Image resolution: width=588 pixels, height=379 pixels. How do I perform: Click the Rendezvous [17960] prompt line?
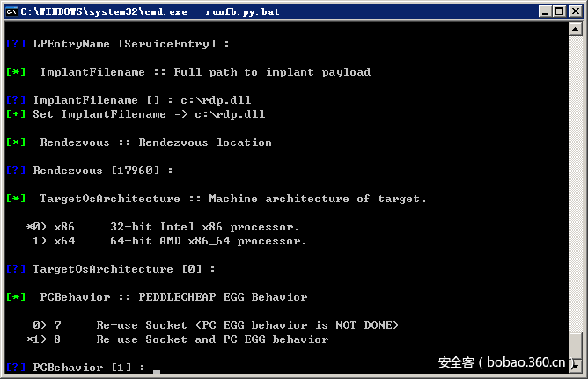(x=102, y=171)
